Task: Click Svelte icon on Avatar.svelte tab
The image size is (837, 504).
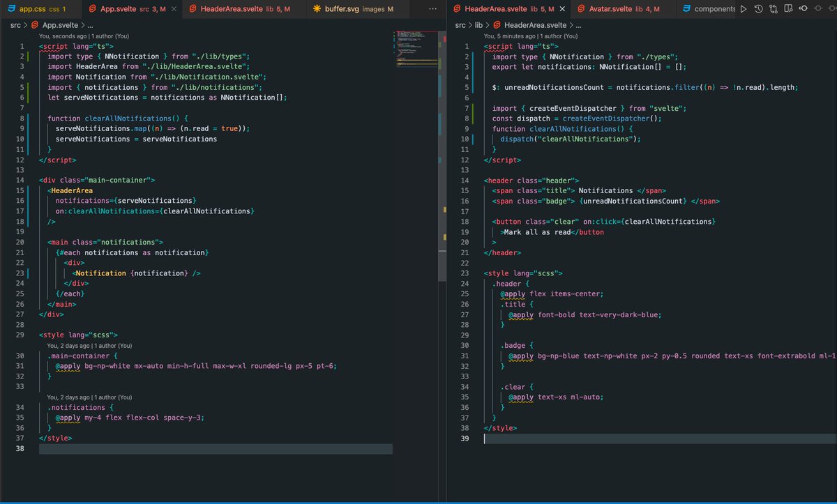Action: point(580,9)
